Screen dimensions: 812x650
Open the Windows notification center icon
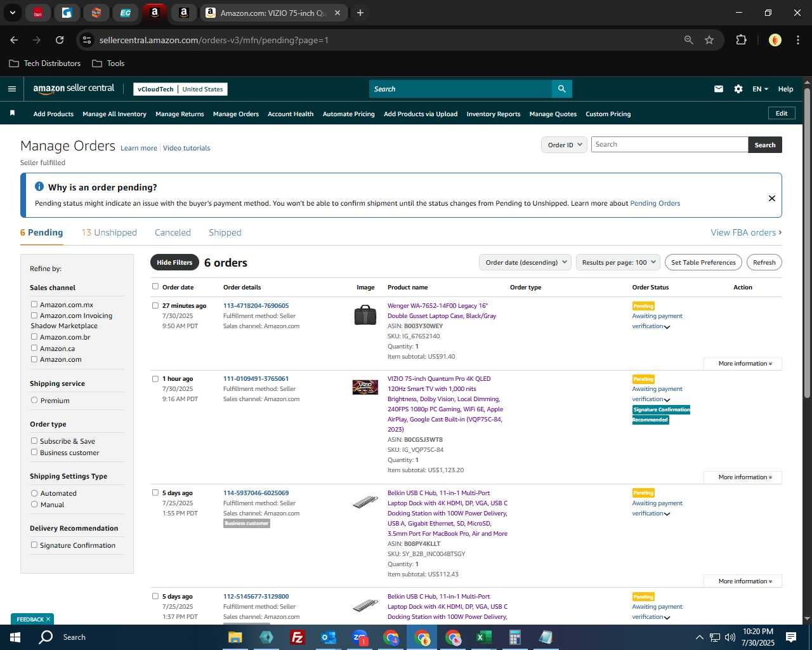(x=791, y=637)
